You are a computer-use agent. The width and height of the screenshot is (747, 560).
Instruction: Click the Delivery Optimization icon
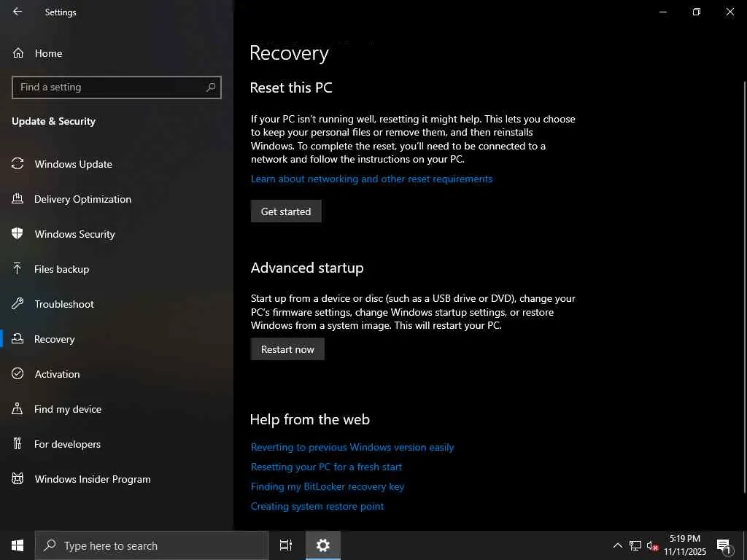click(18, 198)
